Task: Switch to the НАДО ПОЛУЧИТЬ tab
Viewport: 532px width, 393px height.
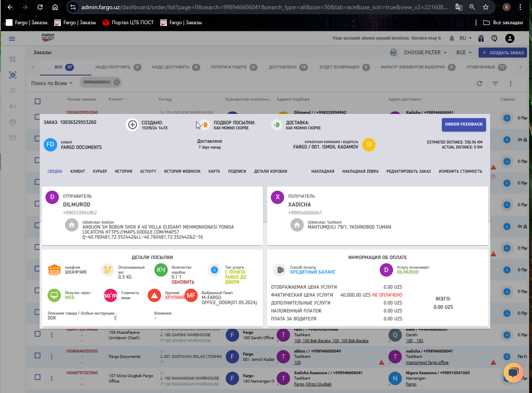Action: pos(119,67)
